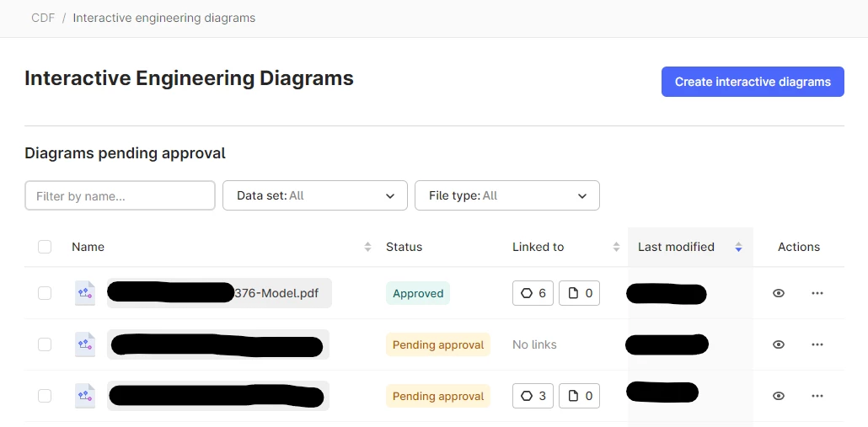Image resolution: width=868 pixels, height=427 pixels.
Task: Open the Data set filter dropdown
Action: [x=314, y=195]
